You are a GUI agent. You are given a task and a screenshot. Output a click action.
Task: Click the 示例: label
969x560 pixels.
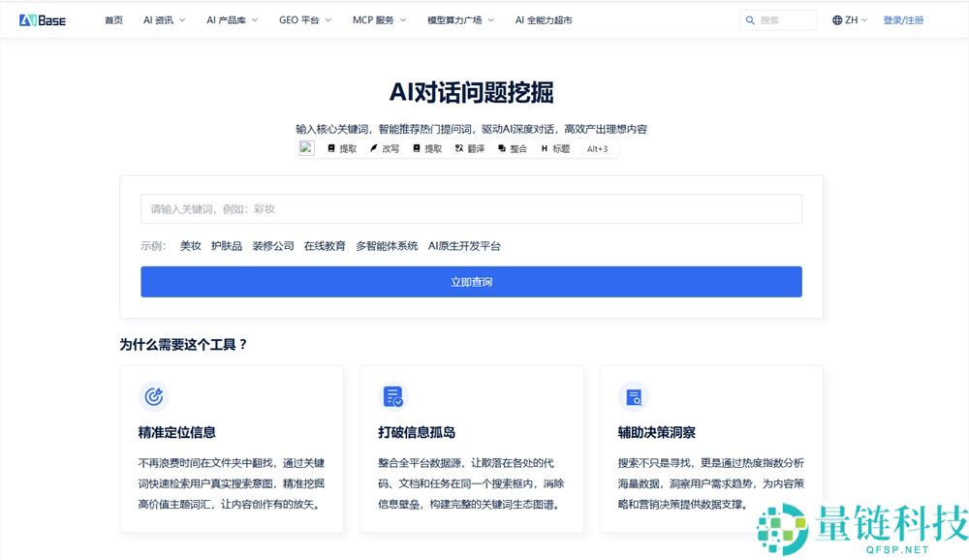pyautogui.click(x=153, y=246)
